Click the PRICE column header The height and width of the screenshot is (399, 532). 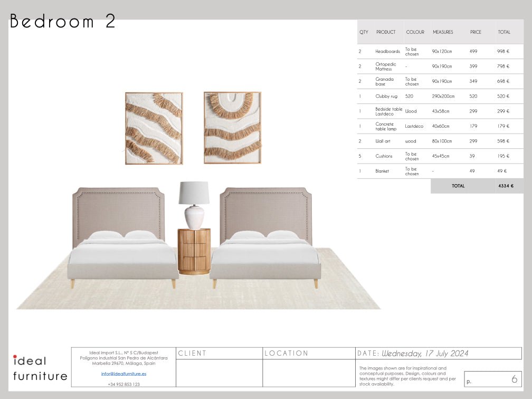476,32
